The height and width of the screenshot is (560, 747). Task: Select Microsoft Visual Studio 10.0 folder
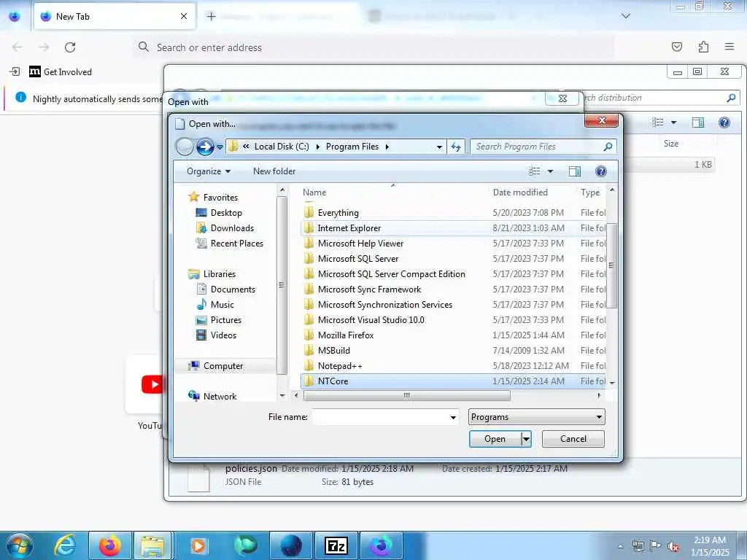pyautogui.click(x=371, y=320)
